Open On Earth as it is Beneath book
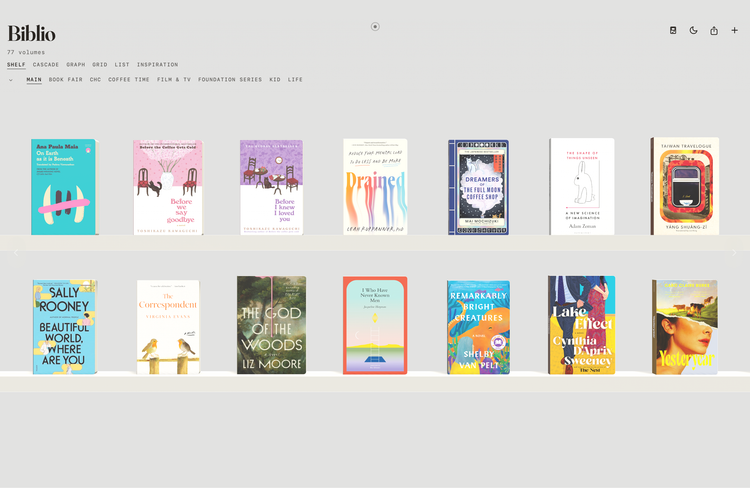The height and width of the screenshot is (488, 750). coord(65,187)
